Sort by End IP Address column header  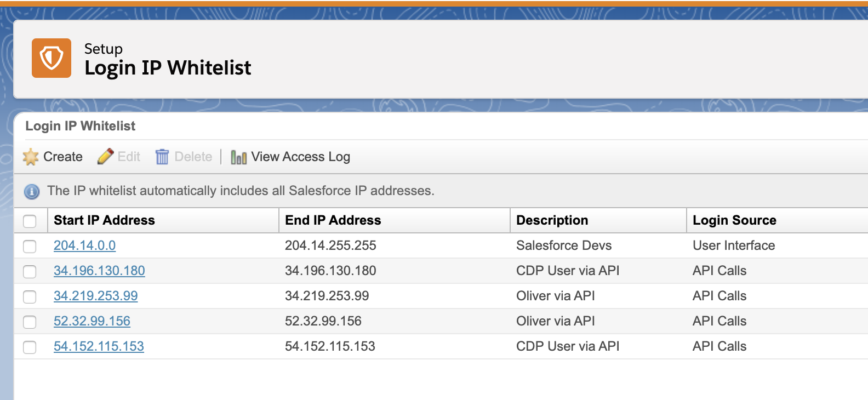click(333, 220)
